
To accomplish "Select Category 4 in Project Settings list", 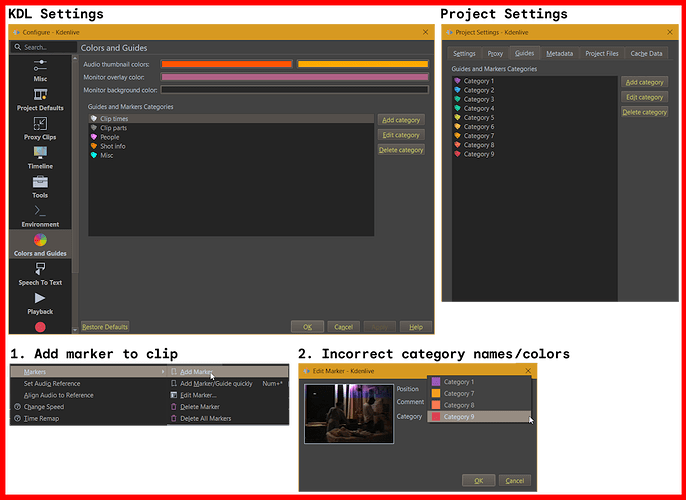I will click(x=535, y=108).
